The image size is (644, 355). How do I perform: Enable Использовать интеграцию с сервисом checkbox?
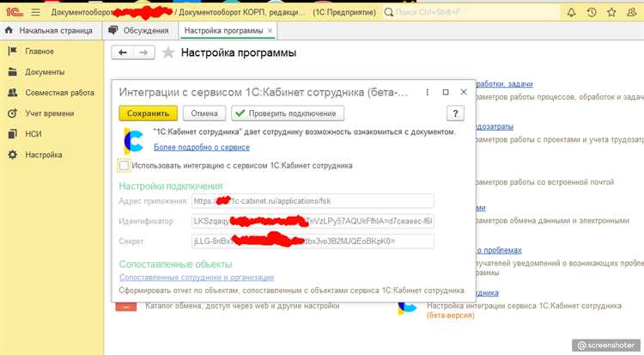[x=124, y=165]
